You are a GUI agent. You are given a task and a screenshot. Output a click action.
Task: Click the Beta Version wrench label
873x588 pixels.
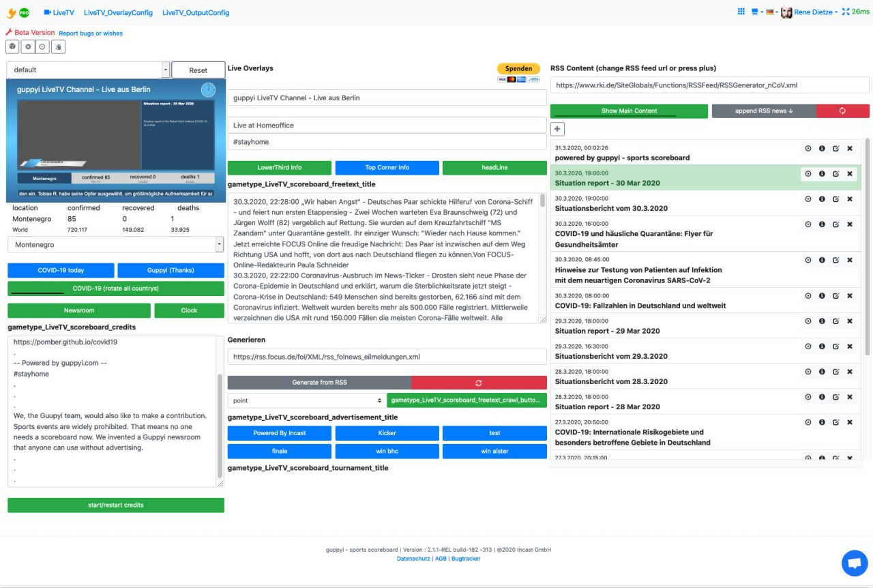pyautogui.click(x=30, y=32)
